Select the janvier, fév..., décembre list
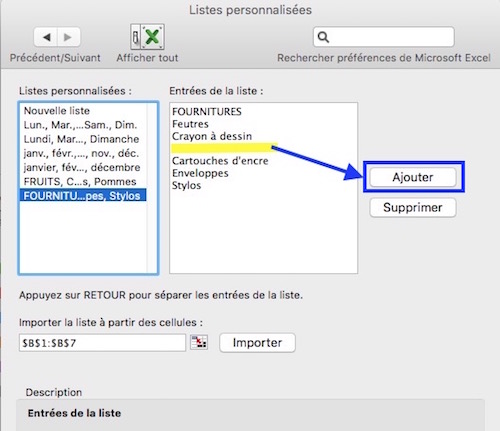The height and width of the screenshot is (431, 500). [83, 167]
